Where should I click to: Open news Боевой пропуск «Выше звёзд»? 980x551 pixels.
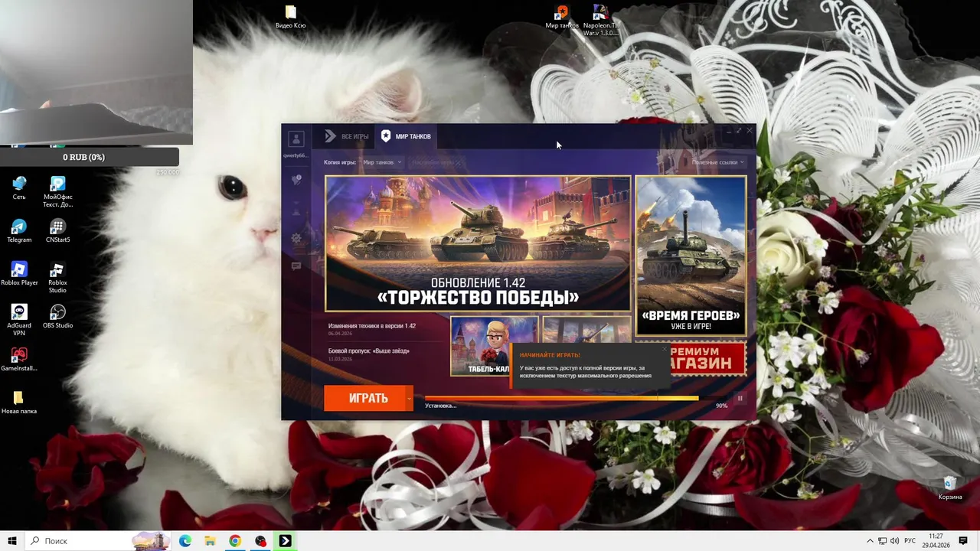click(369, 350)
